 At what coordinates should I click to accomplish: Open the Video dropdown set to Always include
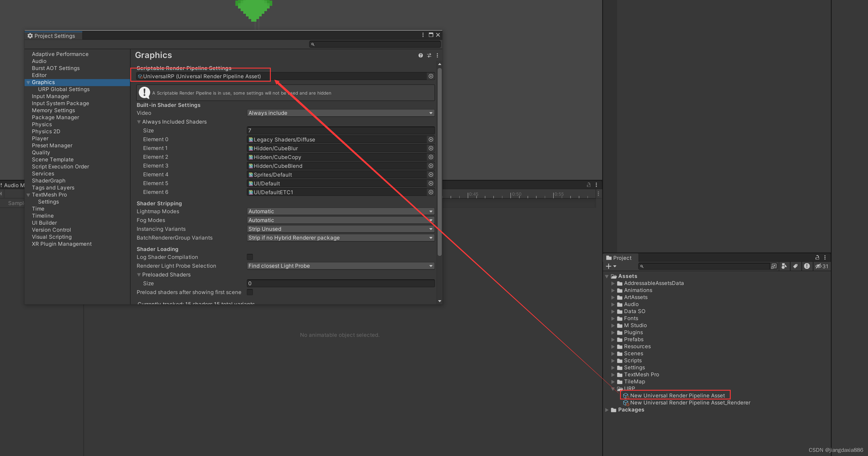tap(340, 113)
